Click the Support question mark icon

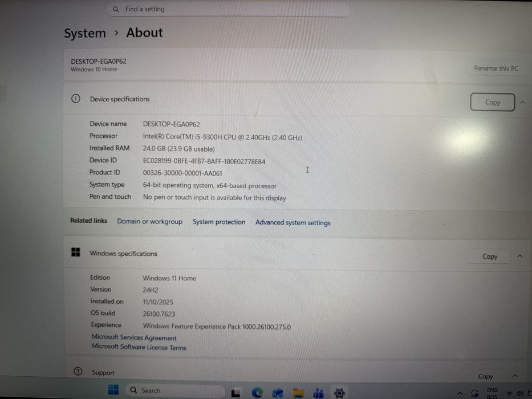tap(78, 371)
